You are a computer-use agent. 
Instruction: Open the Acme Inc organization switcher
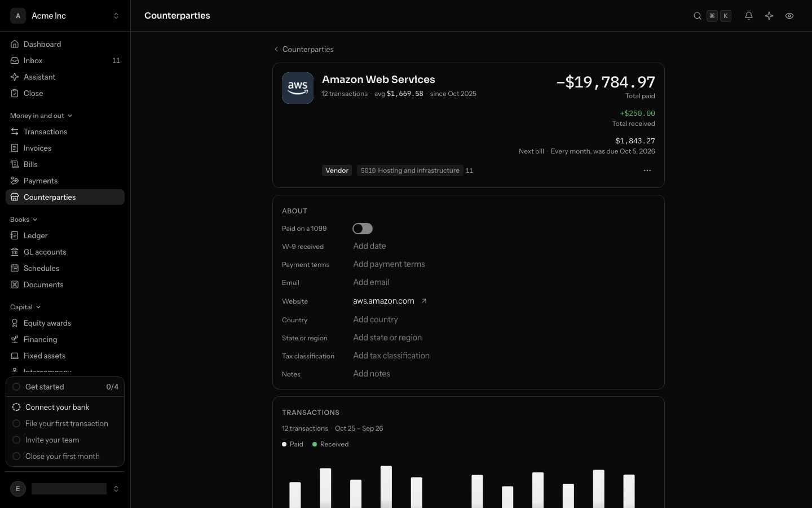tap(65, 16)
